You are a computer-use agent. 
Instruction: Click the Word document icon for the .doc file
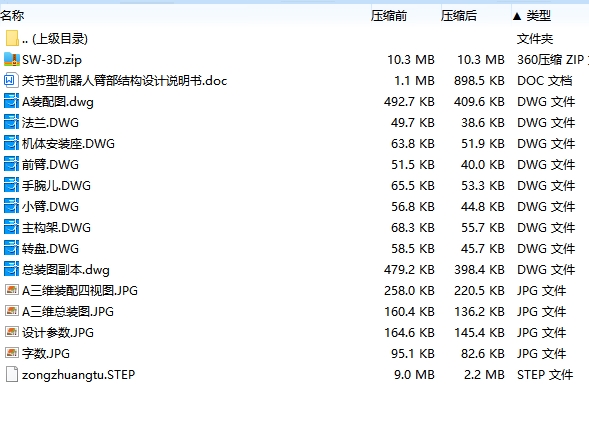click(11, 80)
